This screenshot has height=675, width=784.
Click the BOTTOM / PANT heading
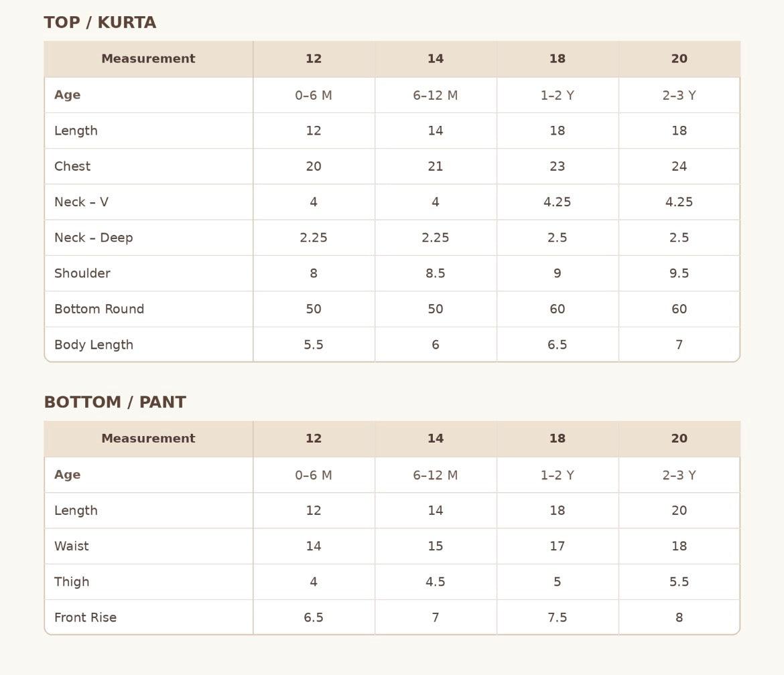point(115,402)
